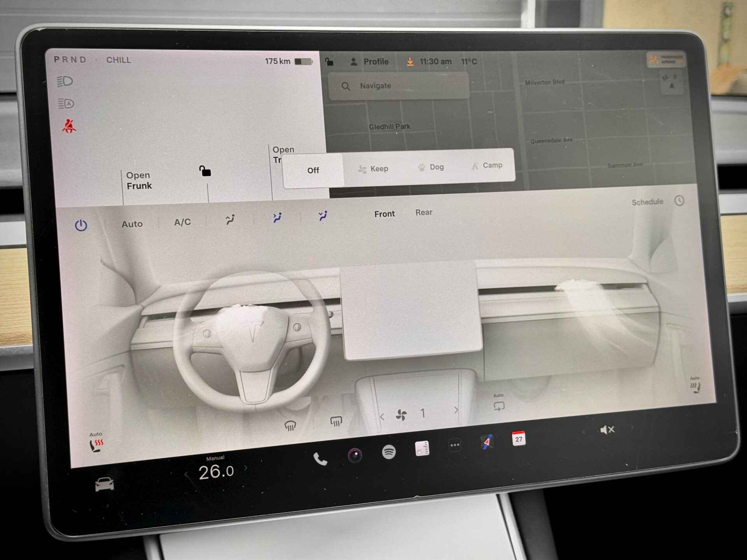The height and width of the screenshot is (560, 747).
Task: Toggle the climate power button
Action: (81, 225)
